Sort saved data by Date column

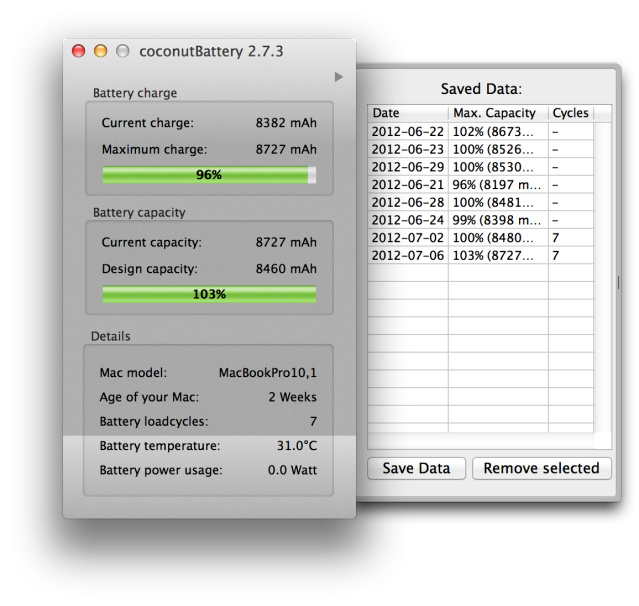tap(408, 113)
